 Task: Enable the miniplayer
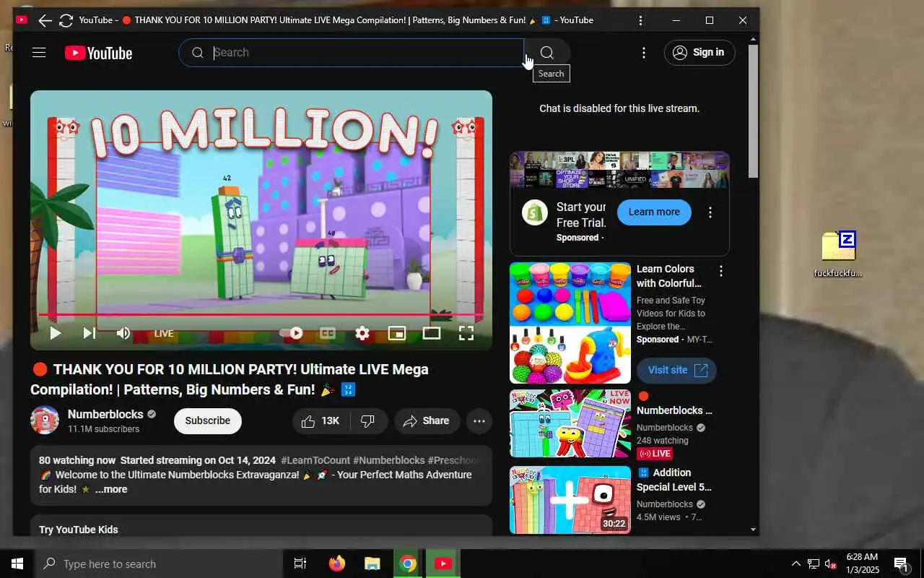[x=397, y=333]
